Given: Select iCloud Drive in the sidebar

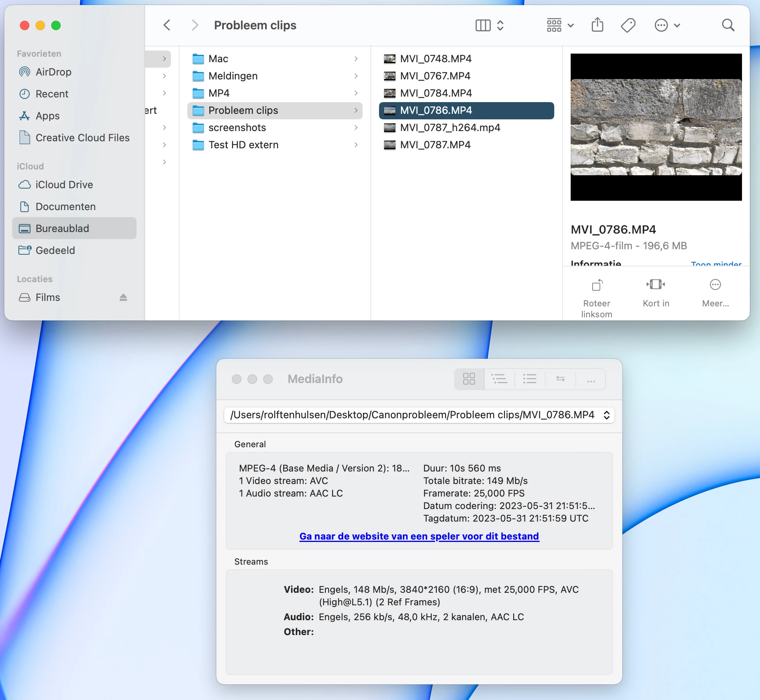Looking at the screenshot, I should (64, 185).
